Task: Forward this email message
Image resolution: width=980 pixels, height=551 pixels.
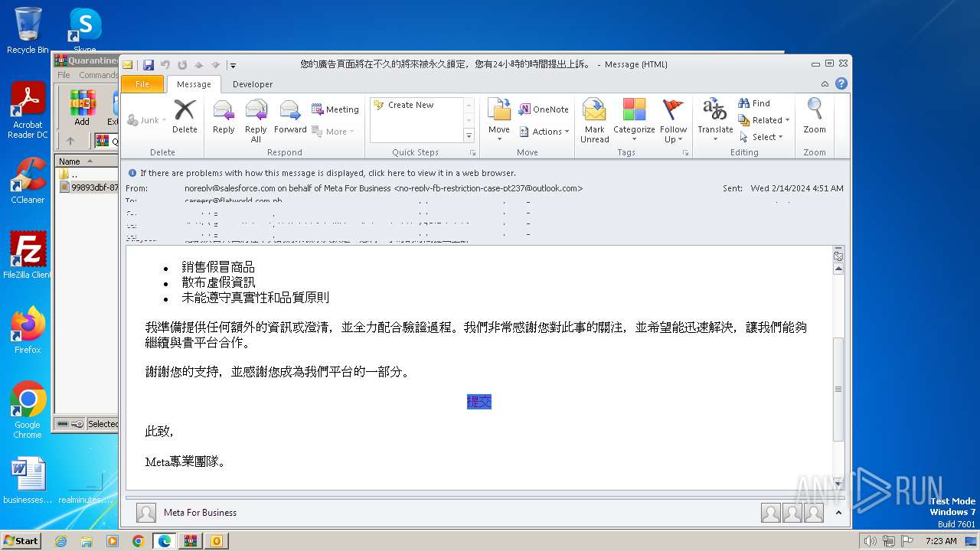Action: tap(290, 116)
